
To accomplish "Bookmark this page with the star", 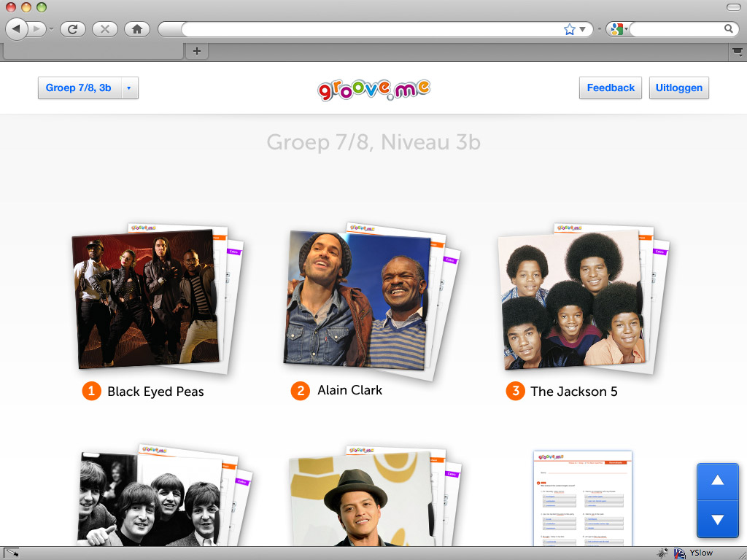I will pos(569,29).
